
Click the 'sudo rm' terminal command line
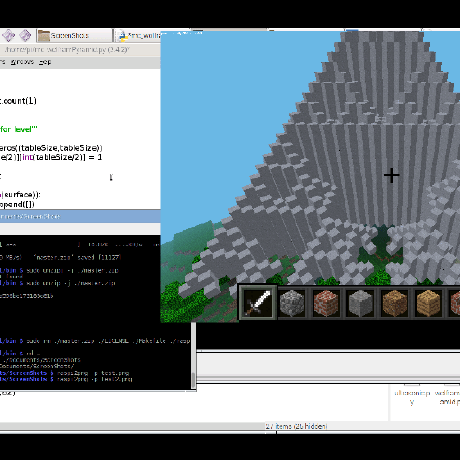tap(95, 341)
